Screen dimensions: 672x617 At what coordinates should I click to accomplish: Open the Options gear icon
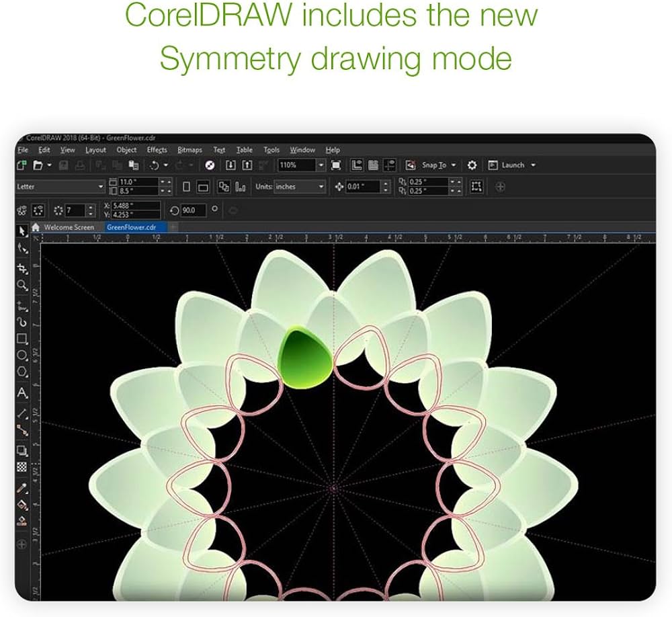pos(472,165)
